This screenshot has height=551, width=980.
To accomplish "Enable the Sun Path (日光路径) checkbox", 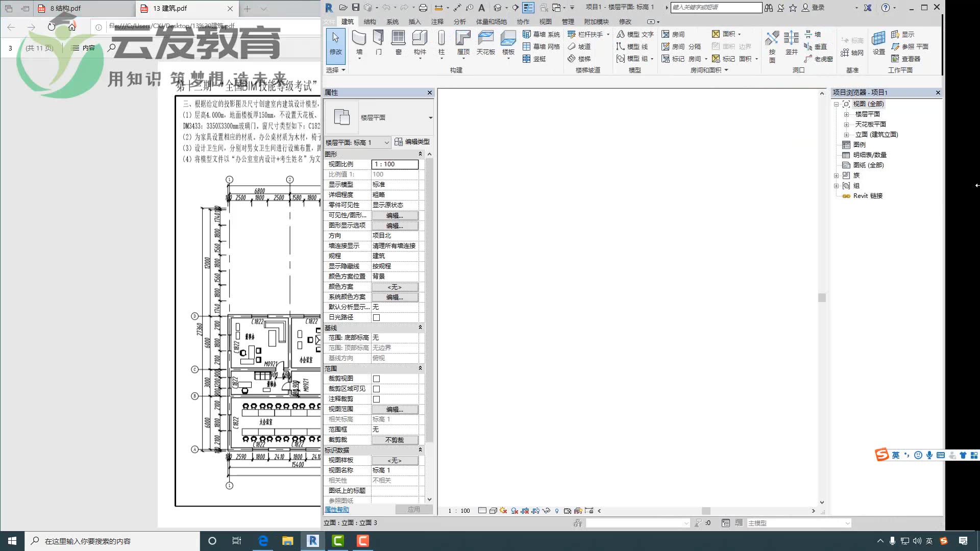I will point(376,317).
